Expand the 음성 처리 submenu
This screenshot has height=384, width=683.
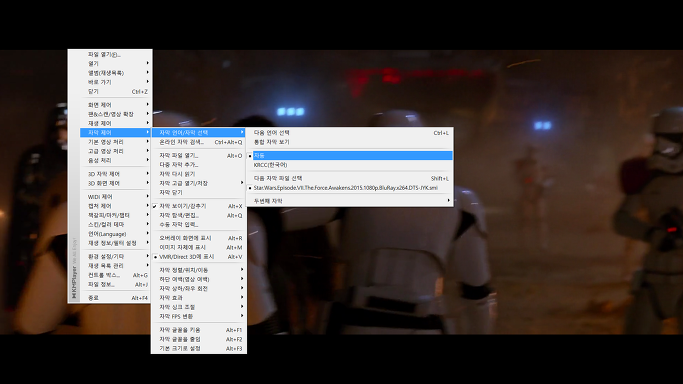(115, 160)
